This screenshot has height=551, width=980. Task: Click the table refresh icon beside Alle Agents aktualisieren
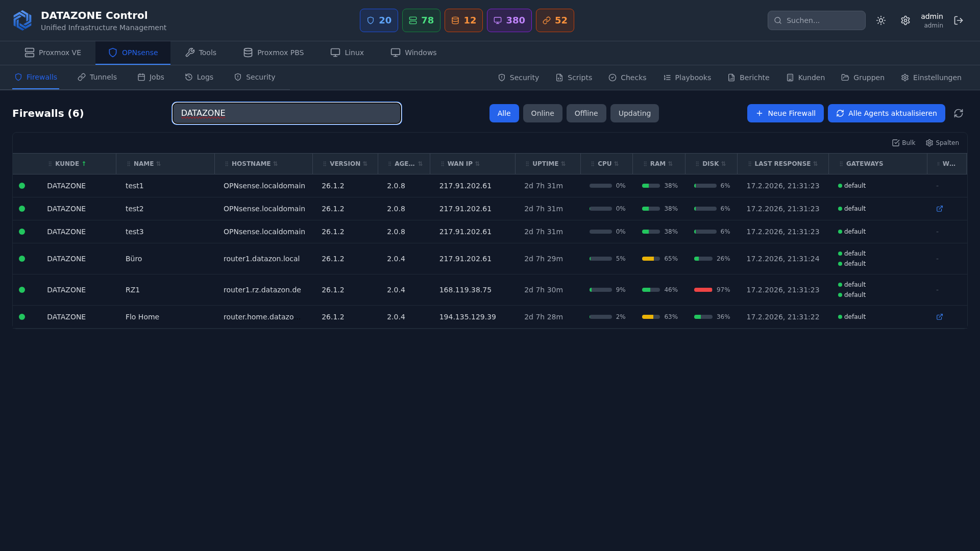click(959, 113)
